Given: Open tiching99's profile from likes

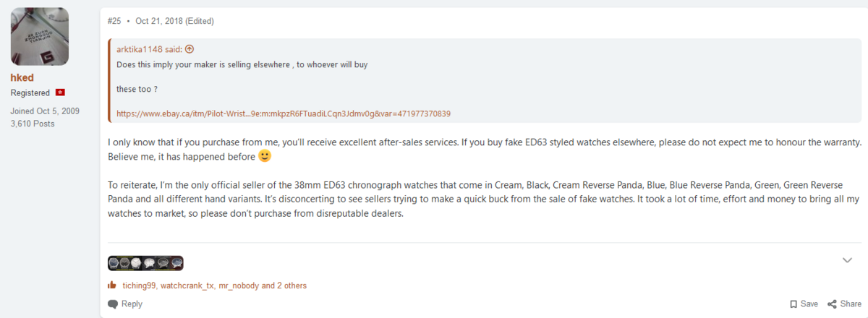Looking at the screenshot, I should (139, 285).
